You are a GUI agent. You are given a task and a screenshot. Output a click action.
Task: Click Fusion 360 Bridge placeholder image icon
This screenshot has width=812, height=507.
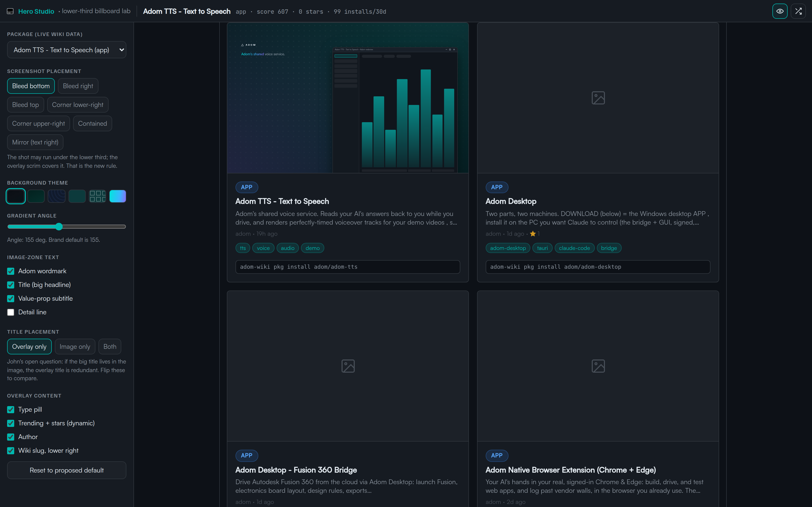[x=348, y=366]
